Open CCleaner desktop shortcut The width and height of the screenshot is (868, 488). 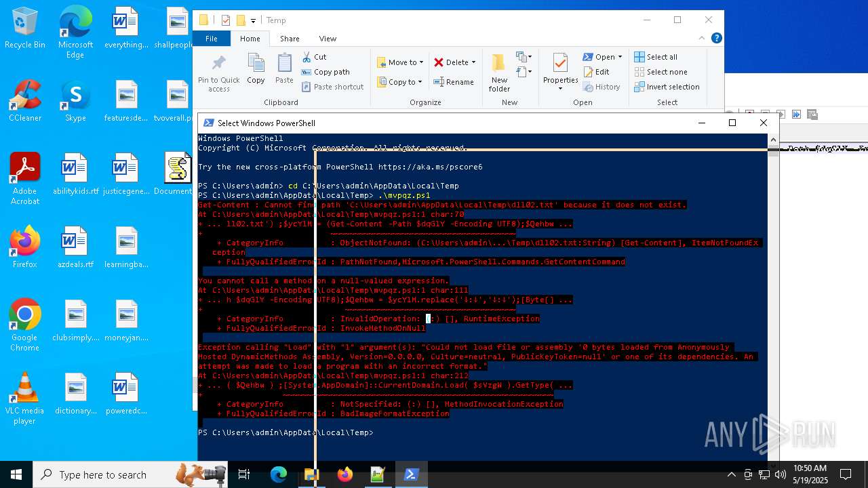click(x=25, y=101)
